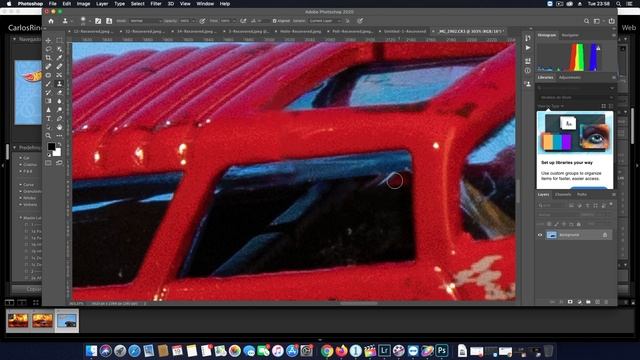The image size is (640, 360).
Task: Select the Lasso tool
Action: click(x=49, y=49)
